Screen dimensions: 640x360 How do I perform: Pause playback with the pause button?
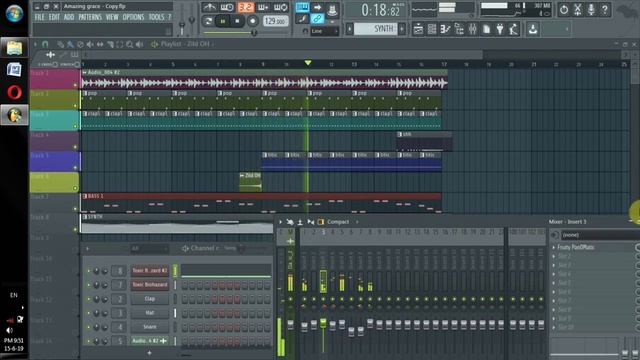[x=222, y=21]
